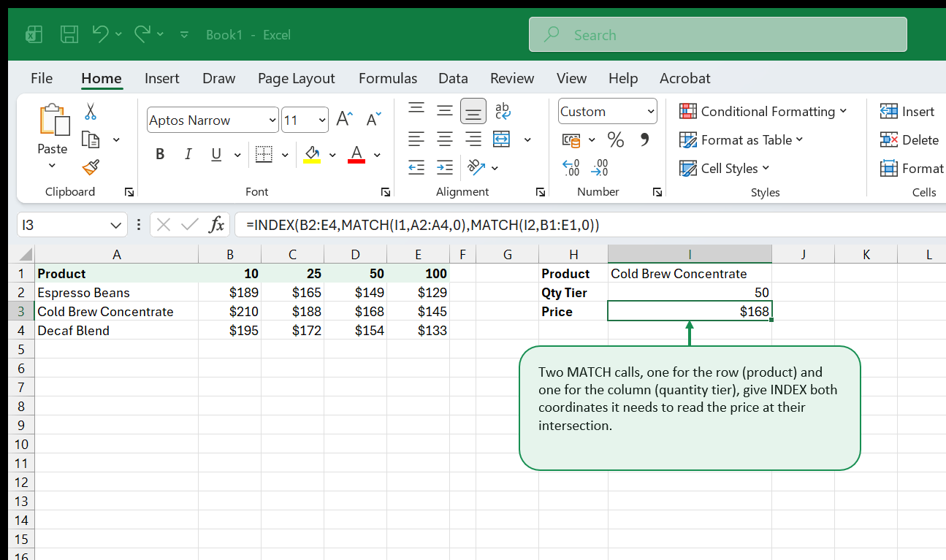Align text right
The height and width of the screenshot is (560, 946).
pos(473,139)
